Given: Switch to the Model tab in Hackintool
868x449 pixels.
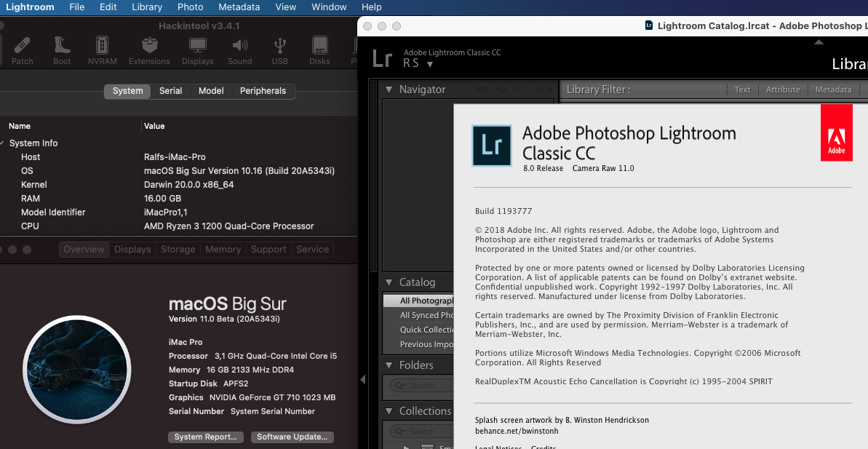Looking at the screenshot, I should point(211,91).
